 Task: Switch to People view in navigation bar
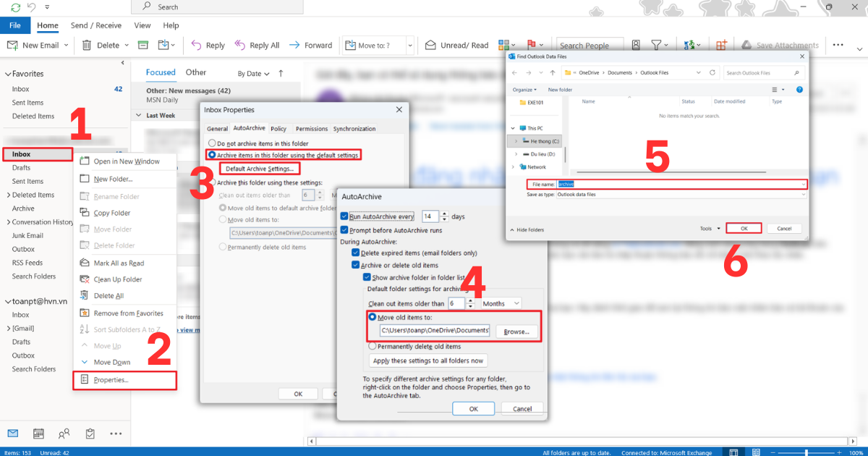64,433
